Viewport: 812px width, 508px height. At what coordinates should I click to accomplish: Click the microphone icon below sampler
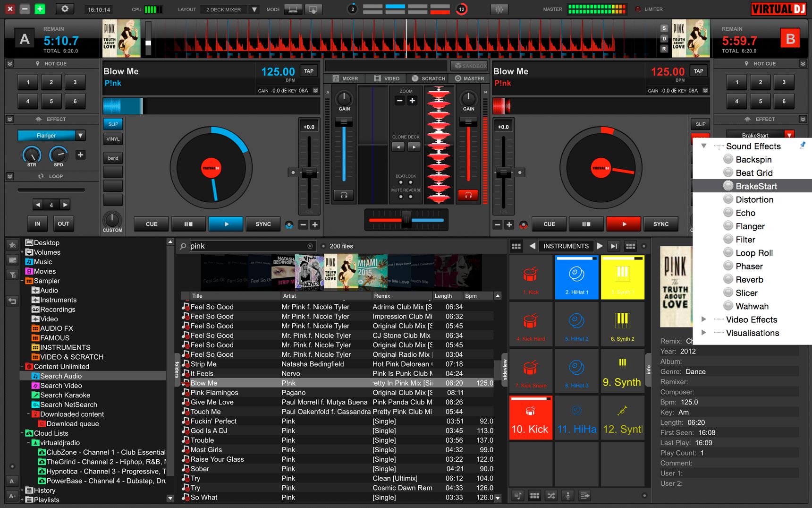(568, 495)
